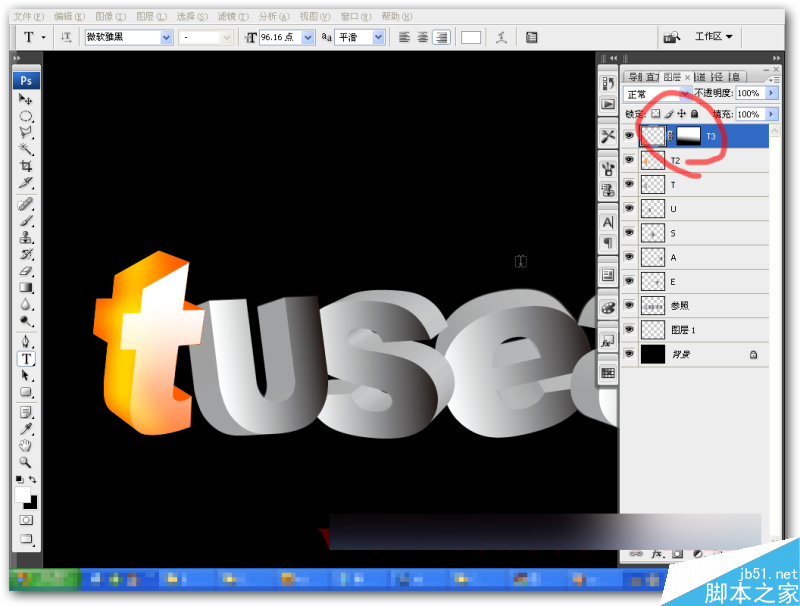
Task: Open the warp text dialog
Action: point(501,37)
